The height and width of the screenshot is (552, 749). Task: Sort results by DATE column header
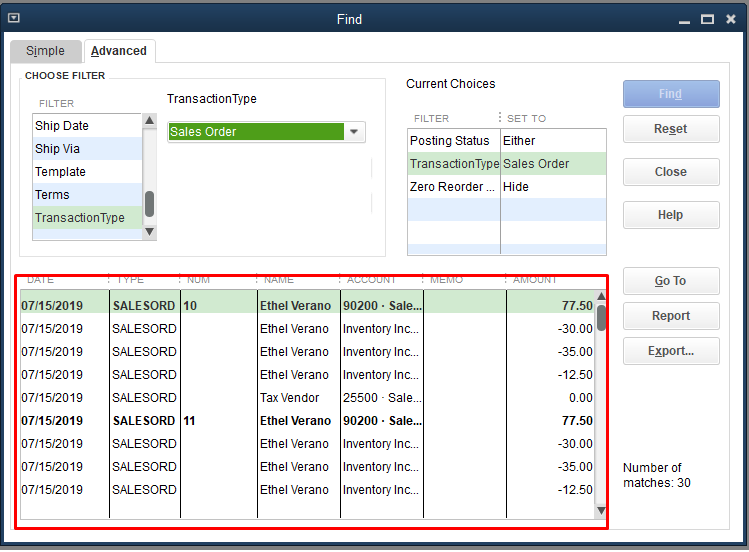tap(41, 280)
